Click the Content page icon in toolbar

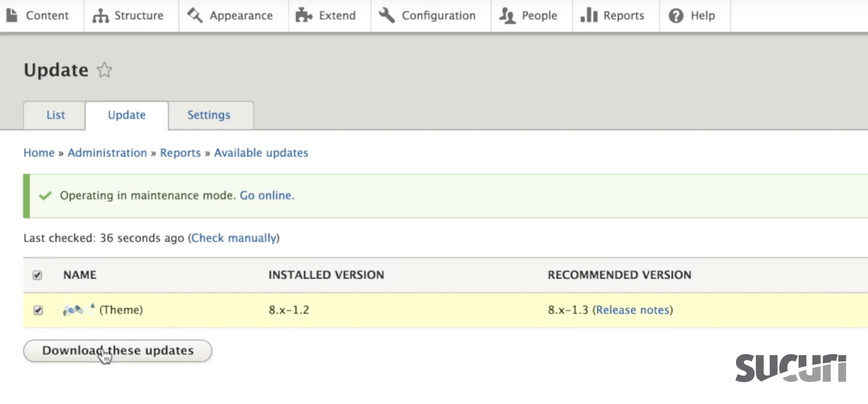(x=12, y=16)
